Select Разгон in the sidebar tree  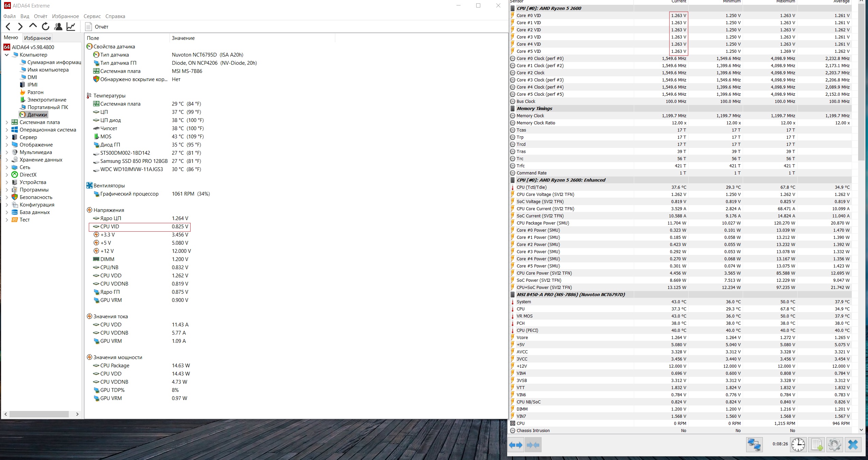(x=35, y=92)
